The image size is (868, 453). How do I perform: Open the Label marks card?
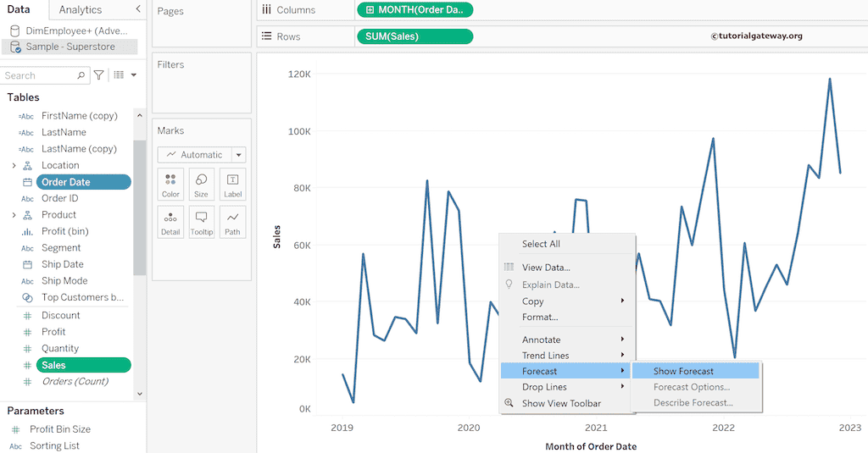click(x=232, y=185)
